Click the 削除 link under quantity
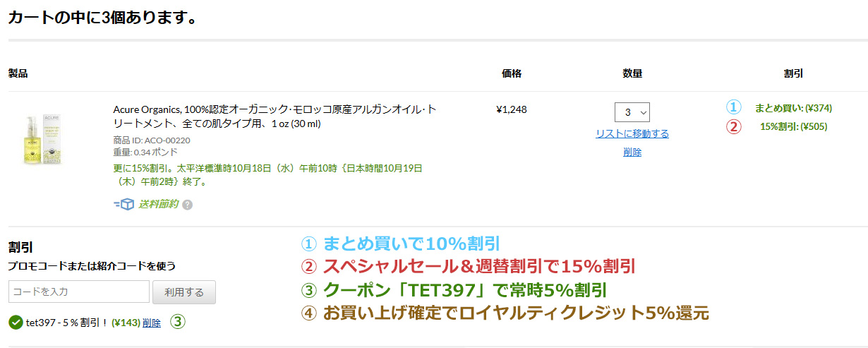This screenshot has width=868, height=348. [632, 152]
